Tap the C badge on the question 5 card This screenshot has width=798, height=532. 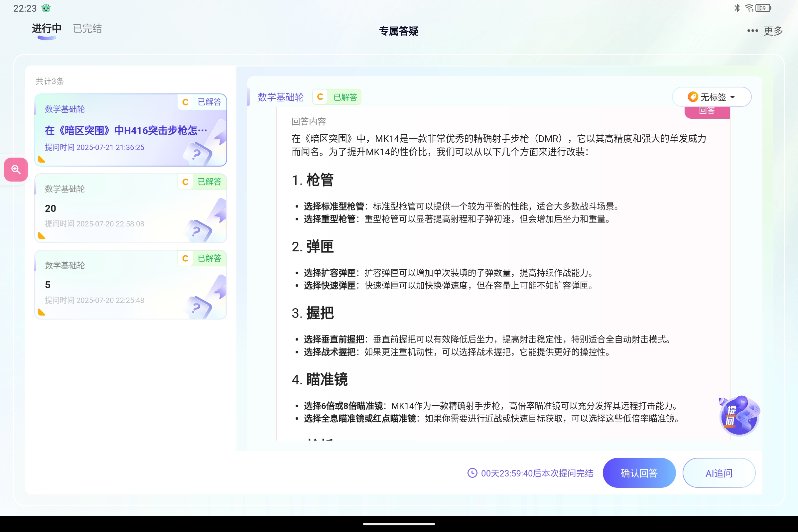click(x=185, y=259)
